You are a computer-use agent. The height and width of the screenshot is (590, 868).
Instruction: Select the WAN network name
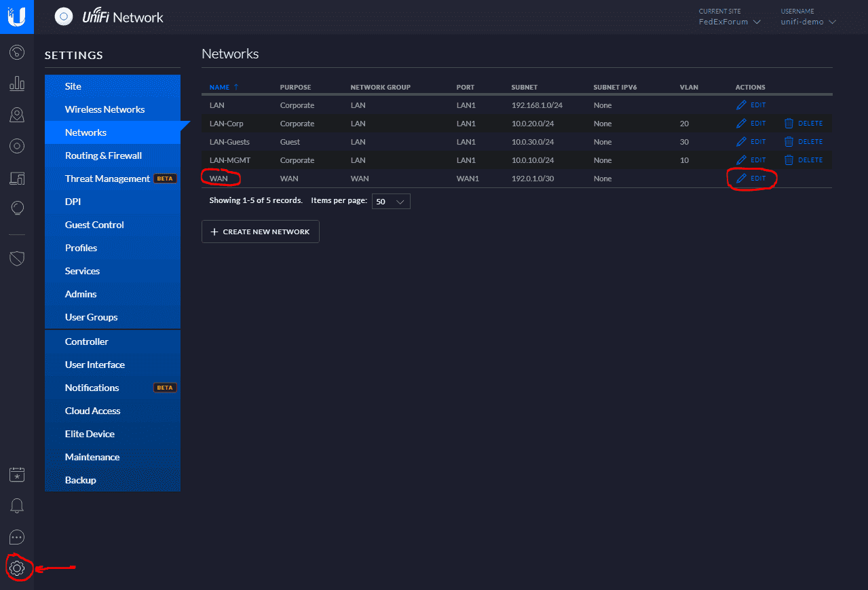click(219, 179)
